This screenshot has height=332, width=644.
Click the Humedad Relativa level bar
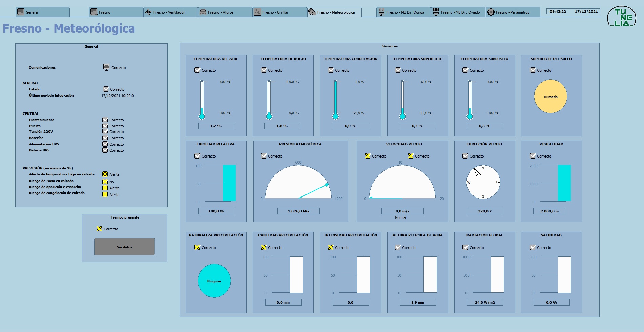point(229,183)
